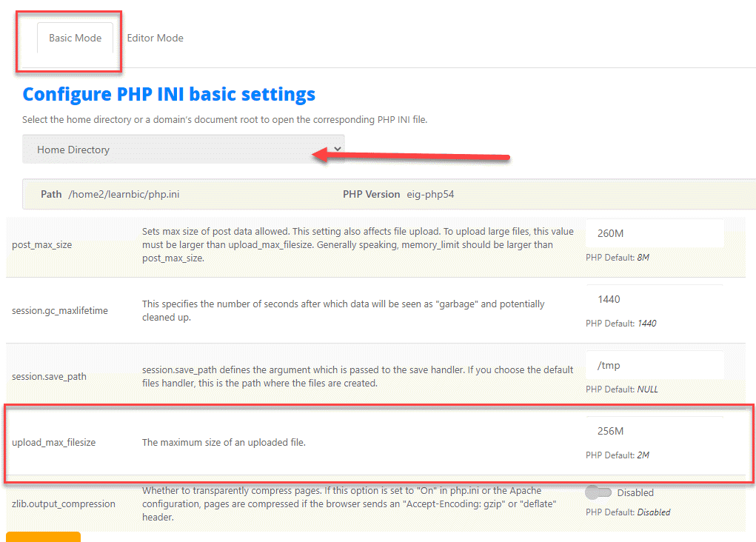
Task: Click the session.save_path setting name
Action: [49, 377]
